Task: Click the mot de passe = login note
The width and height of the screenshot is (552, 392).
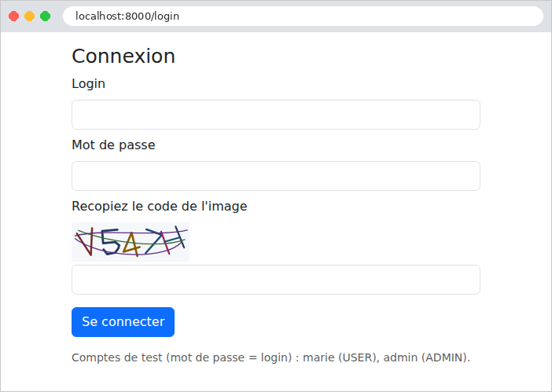Action: click(x=229, y=357)
